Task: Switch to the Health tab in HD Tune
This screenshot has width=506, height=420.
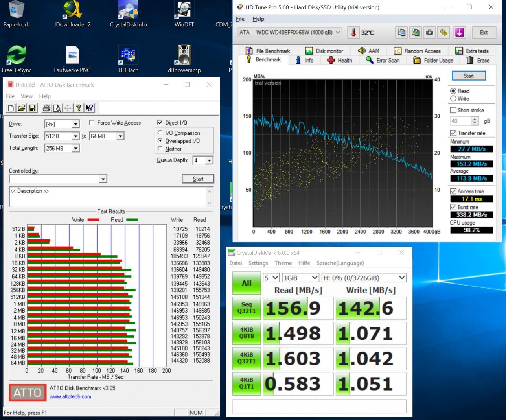Action: pyautogui.click(x=340, y=60)
